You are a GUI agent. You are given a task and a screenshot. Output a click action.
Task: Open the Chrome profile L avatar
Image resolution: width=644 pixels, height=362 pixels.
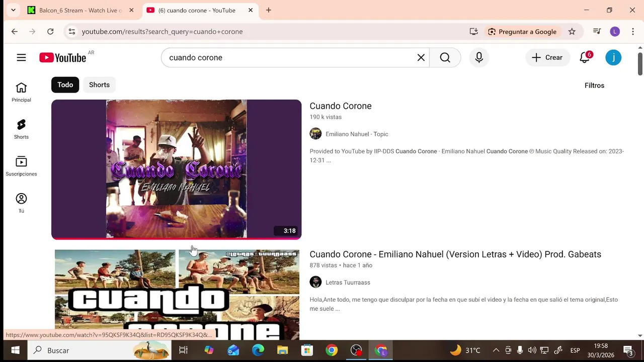coord(615,32)
